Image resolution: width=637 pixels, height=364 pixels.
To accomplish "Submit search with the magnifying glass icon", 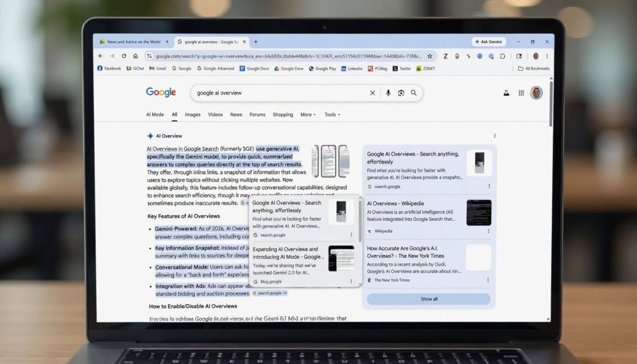I will coord(414,93).
